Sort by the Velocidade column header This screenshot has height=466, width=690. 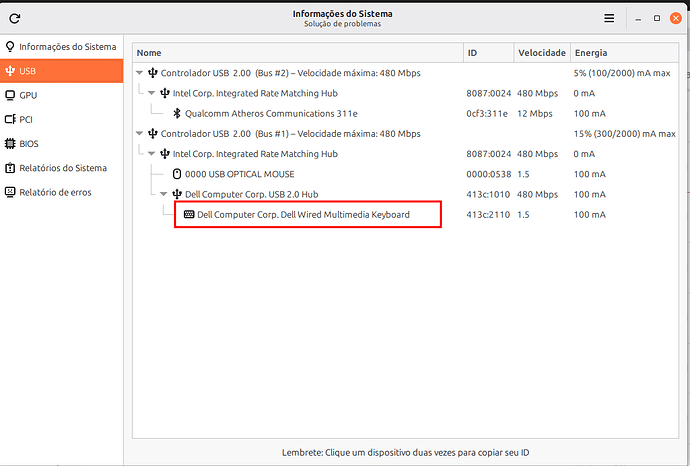pyautogui.click(x=542, y=52)
